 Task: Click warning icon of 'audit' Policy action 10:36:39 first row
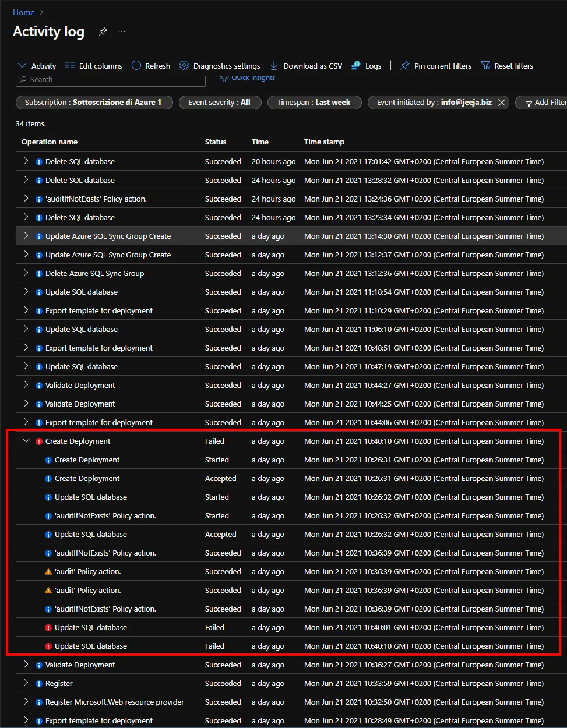[x=48, y=572]
